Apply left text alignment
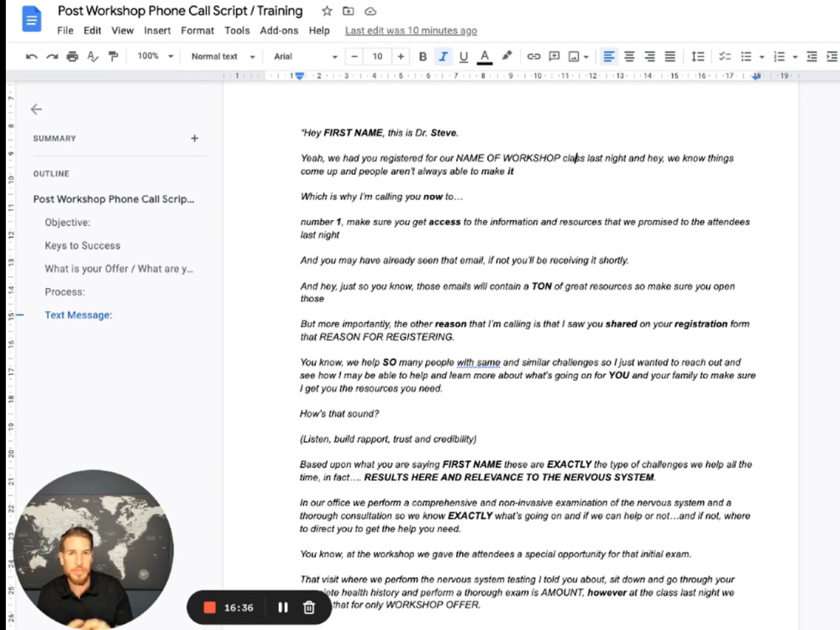The image size is (840, 630). 608,56
